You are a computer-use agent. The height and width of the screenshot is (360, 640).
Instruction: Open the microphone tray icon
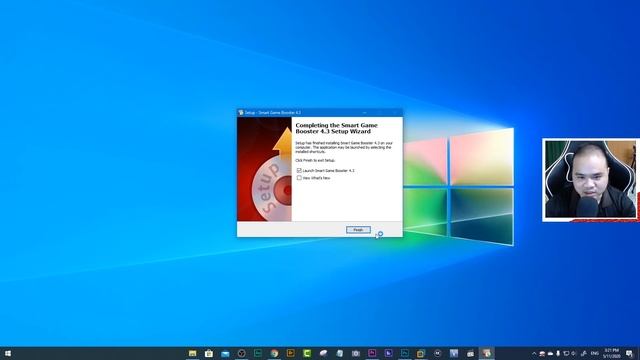558,353
